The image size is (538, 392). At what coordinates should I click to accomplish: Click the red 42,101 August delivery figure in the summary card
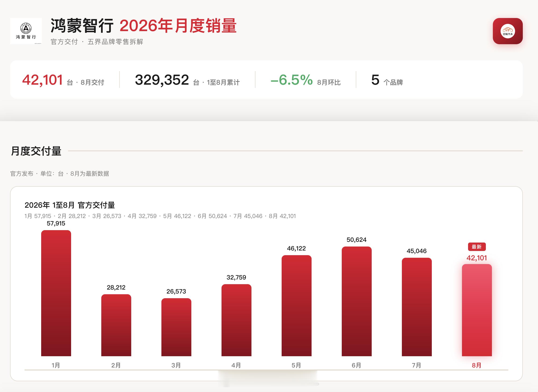[42, 80]
